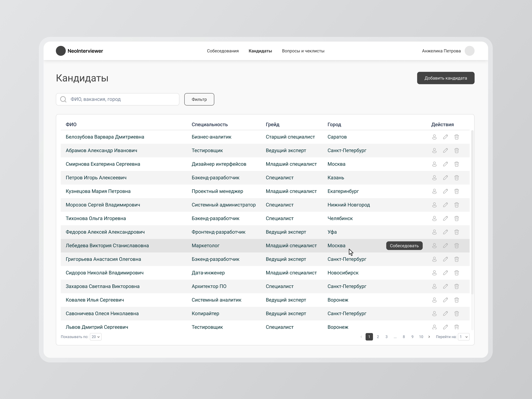Image resolution: width=532 pixels, height=399 pixels.
Task: Click interview icon for Сидоров Николай Владимирович
Action: [434, 273]
